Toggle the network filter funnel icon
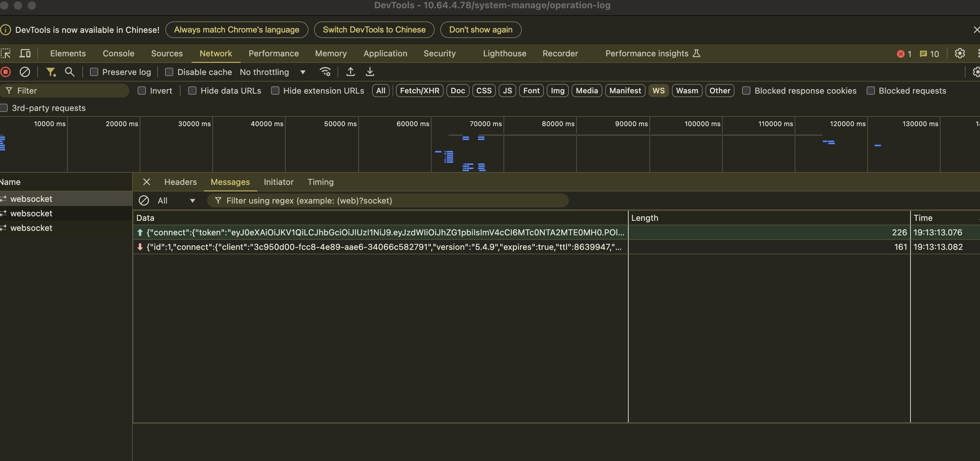 click(x=50, y=72)
